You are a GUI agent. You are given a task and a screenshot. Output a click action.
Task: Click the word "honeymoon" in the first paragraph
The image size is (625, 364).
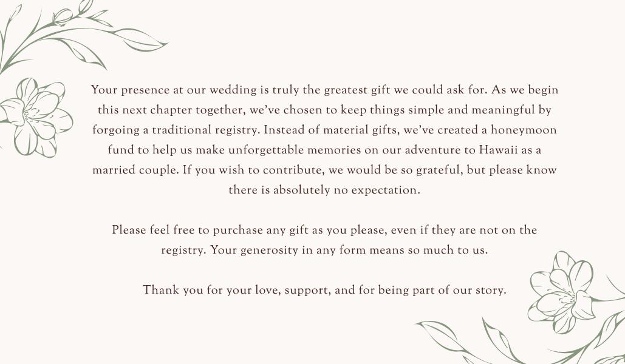point(524,130)
